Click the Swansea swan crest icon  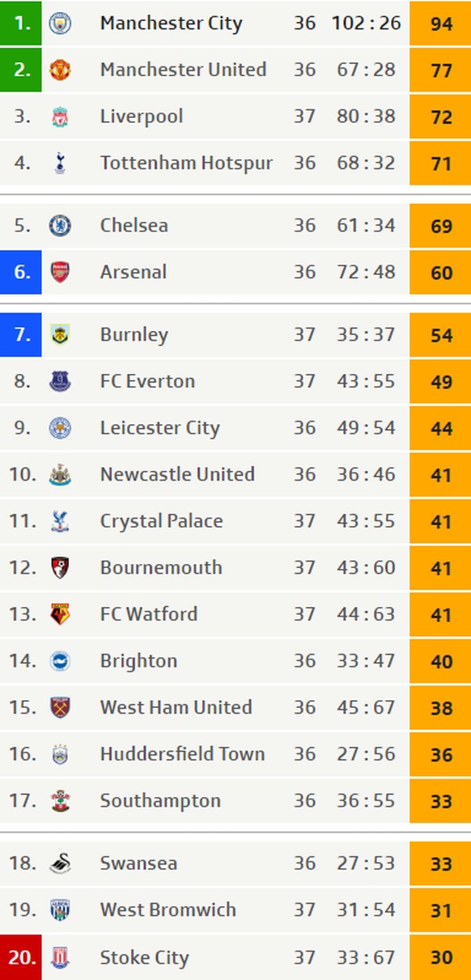pos(60,863)
